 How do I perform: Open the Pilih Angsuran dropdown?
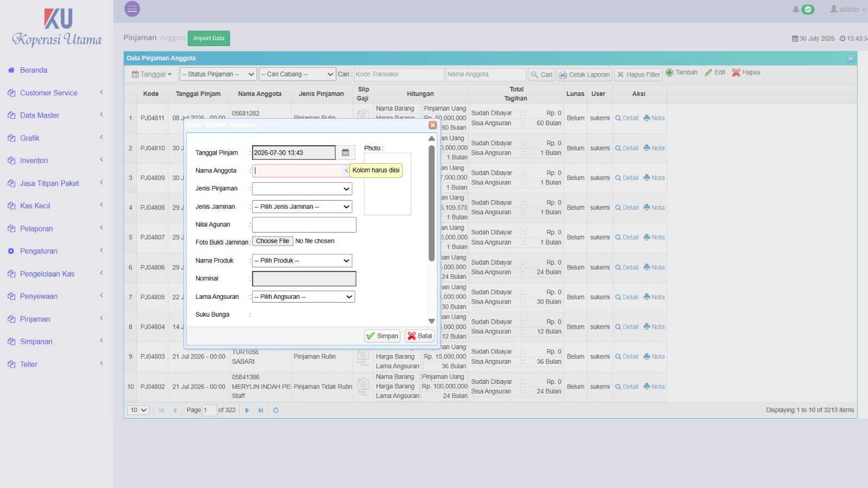coord(303,297)
